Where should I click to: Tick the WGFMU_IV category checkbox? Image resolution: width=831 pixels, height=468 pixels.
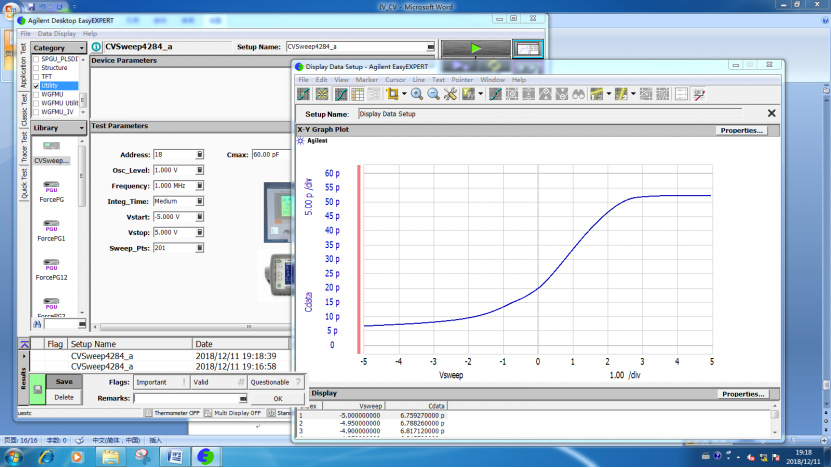pyautogui.click(x=36, y=112)
